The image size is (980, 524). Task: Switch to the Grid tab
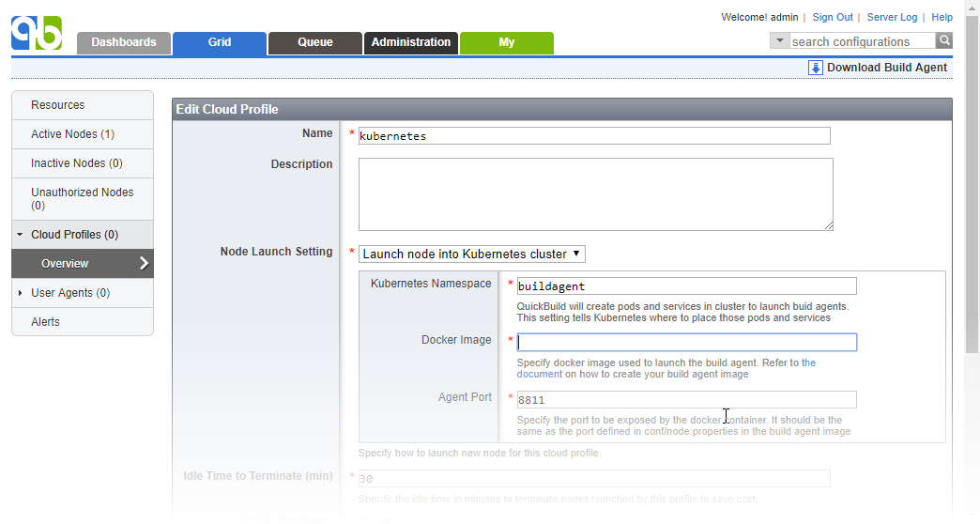click(x=220, y=42)
